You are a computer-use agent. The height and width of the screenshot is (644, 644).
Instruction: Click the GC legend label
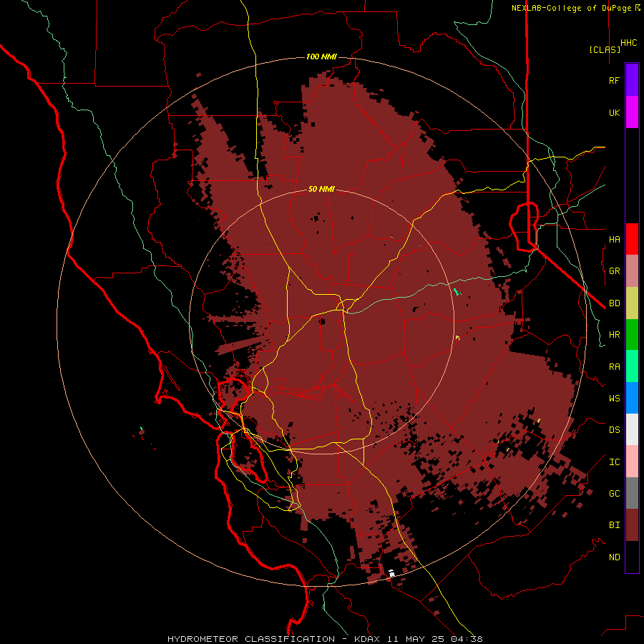pos(615,494)
